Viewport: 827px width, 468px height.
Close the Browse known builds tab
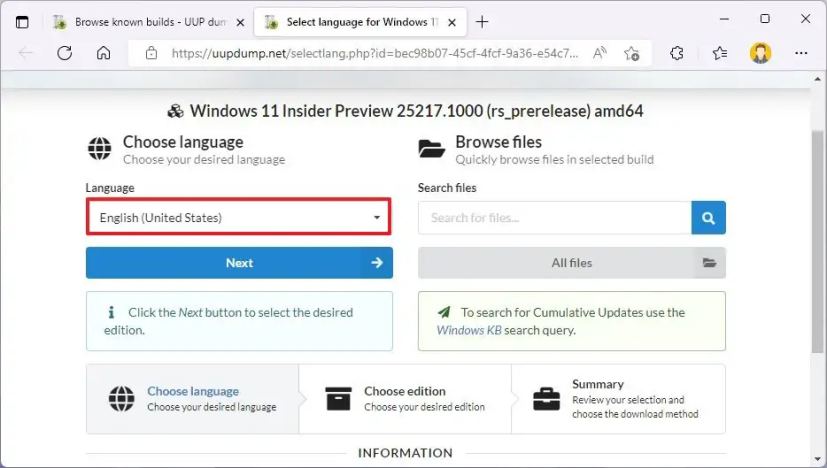click(x=240, y=23)
